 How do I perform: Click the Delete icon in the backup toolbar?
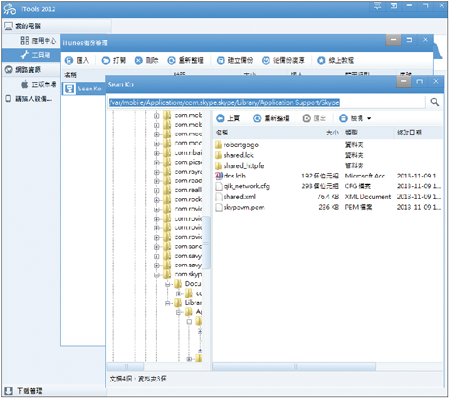[x=138, y=60]
